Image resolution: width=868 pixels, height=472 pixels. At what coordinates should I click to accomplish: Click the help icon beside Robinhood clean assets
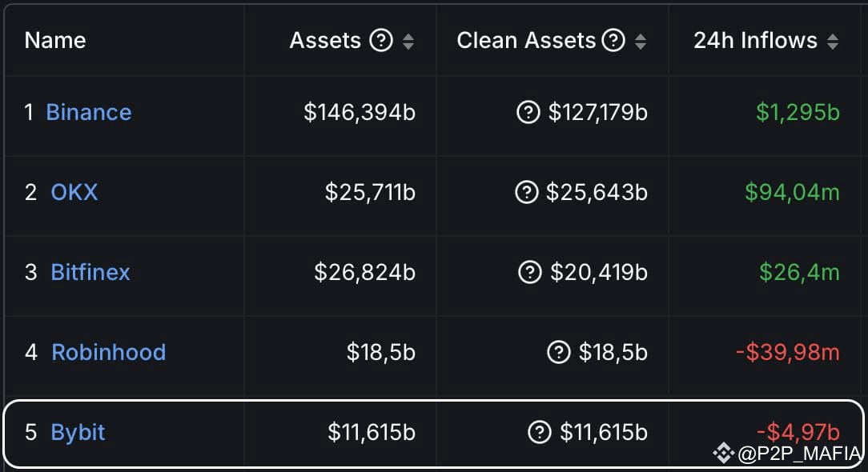[559, 352]
